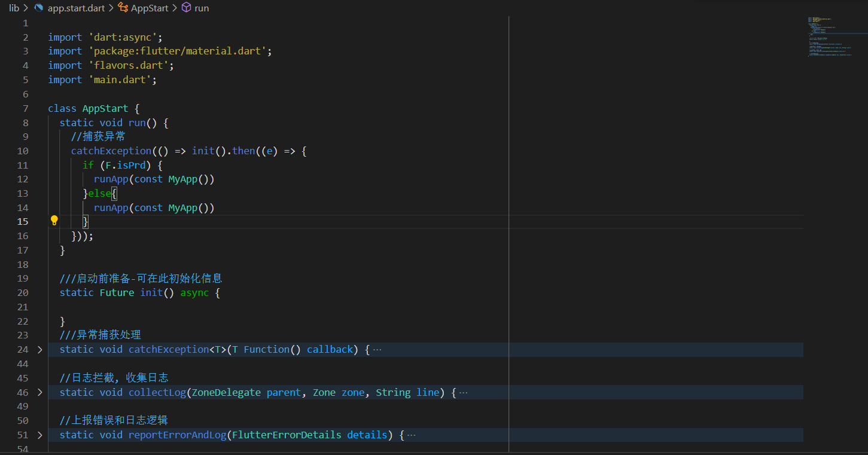Click 'package:flutter/material.dart' import string
Viewport: 868px width, 455px height.
pos(177,51)
